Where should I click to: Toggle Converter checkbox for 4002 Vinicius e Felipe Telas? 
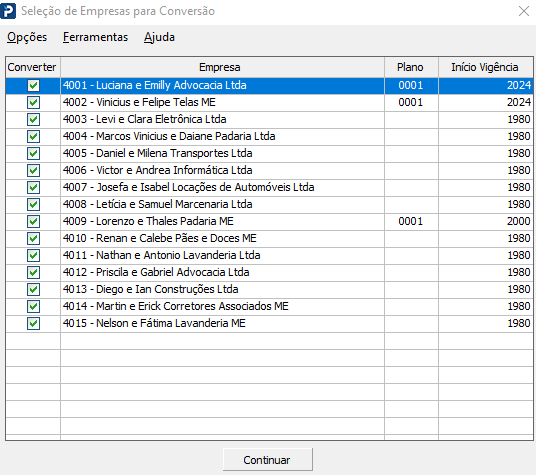(34, 103)
